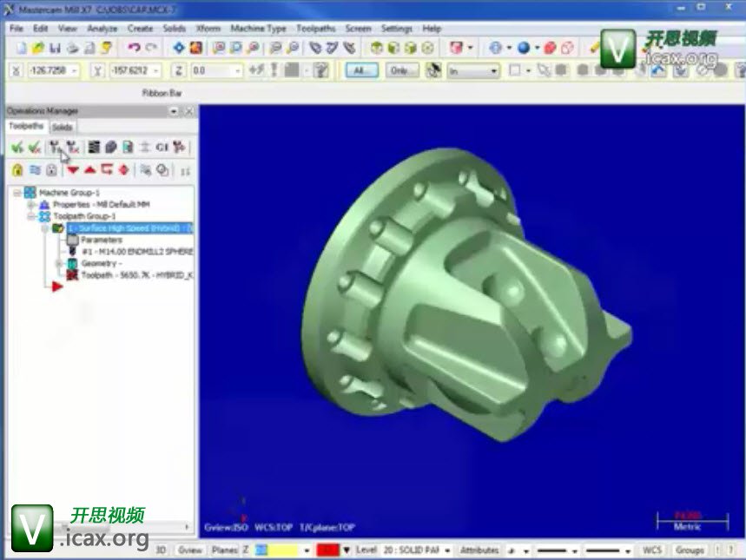Click the Verify selected operations icon
Screen dimensions: 746x560
[111, 147]
